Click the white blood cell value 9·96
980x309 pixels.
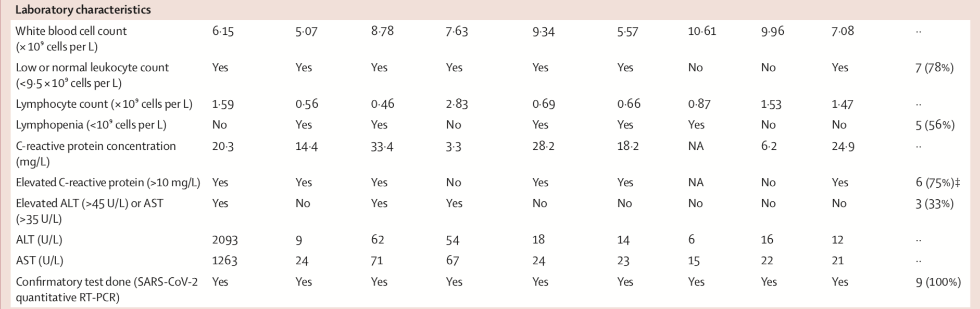[773, 31]
